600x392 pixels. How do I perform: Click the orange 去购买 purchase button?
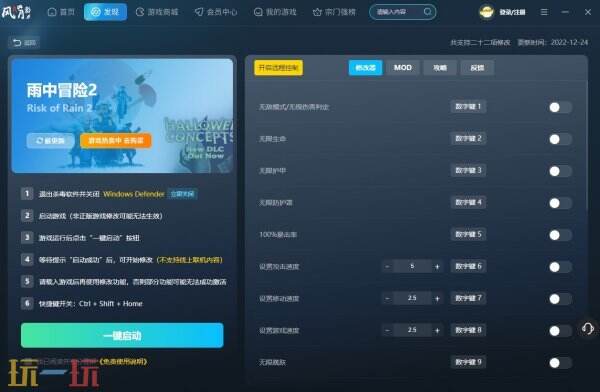(116, 140)
